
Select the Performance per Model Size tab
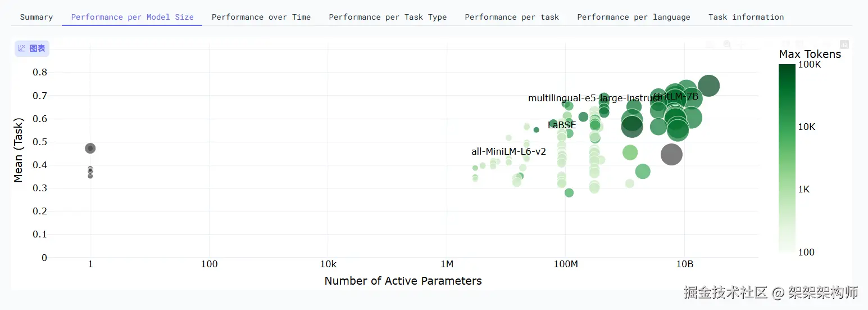click(132, 17)
